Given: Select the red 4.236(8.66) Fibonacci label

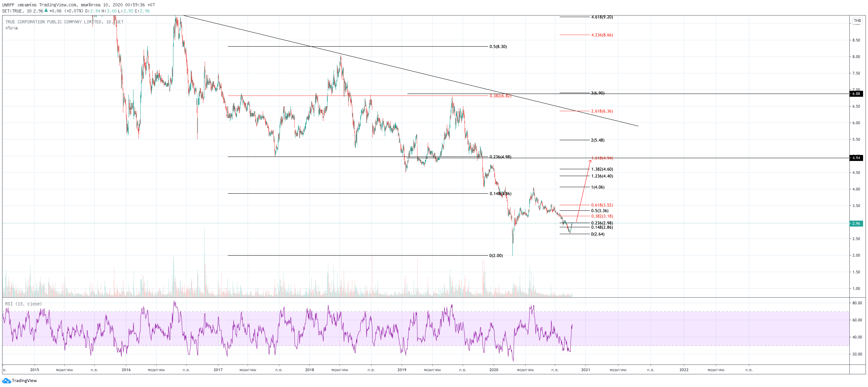Looking at the screenshot, I should [x=602, y=35].
